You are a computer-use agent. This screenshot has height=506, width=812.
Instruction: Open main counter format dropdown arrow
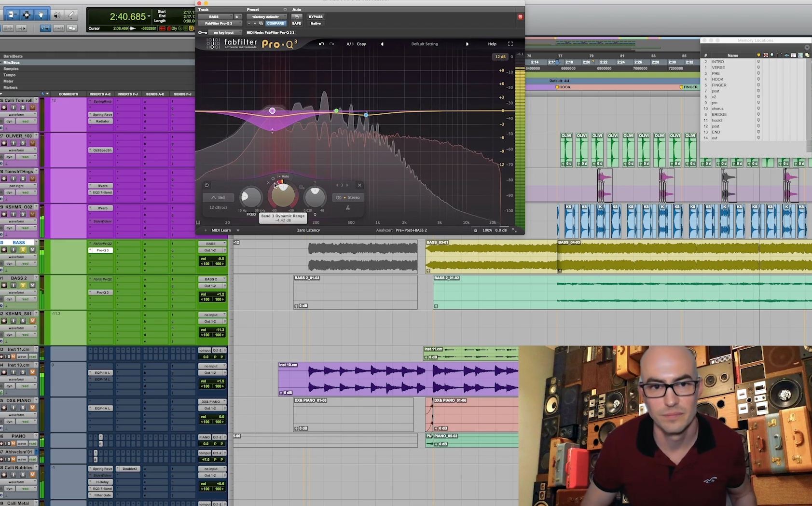coord(149,16)
